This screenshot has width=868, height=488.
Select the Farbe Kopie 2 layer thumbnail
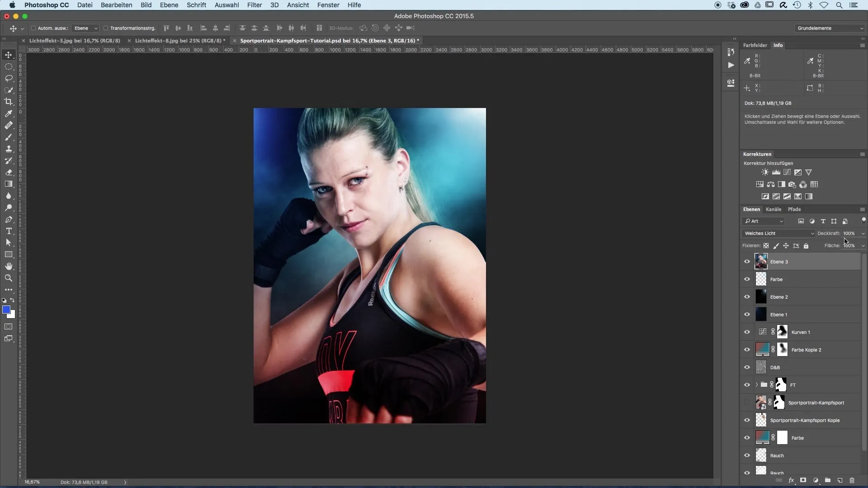762,350
